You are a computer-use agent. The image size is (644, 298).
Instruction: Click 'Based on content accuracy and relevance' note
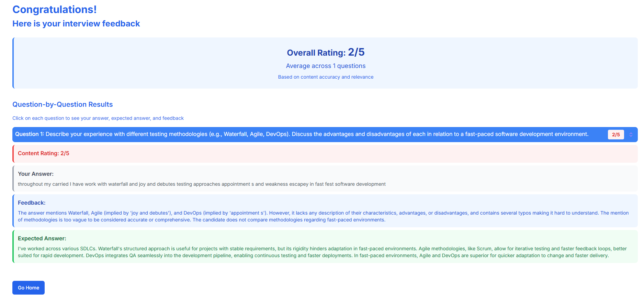click(326, 77)
